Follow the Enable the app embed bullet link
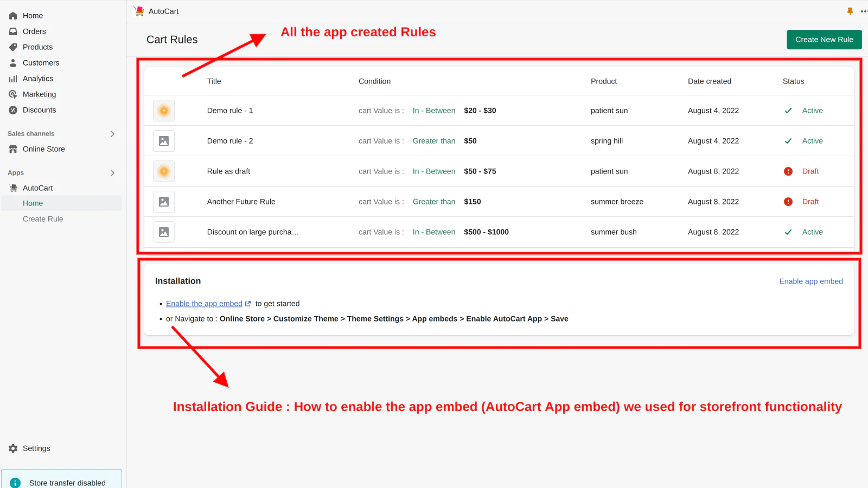Viewport: 868px width, 488px height. click(204, 304)
